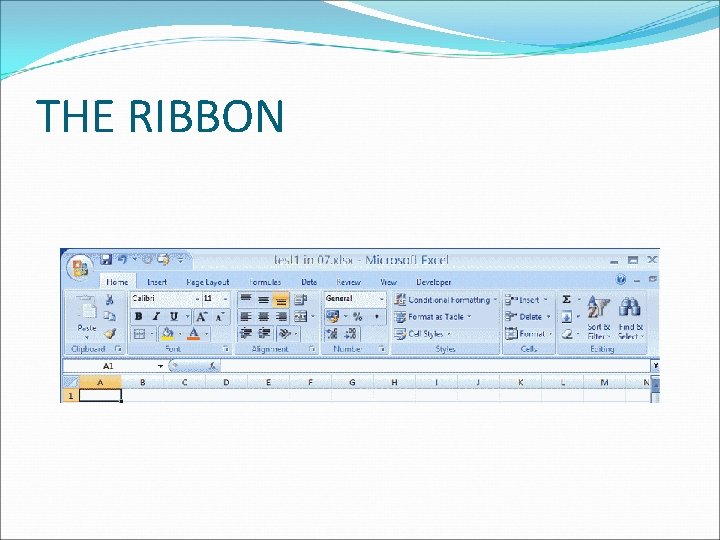Open Cell Styles gallery
The width and height of the screenshot is (720, 540).
pos(422,334)
